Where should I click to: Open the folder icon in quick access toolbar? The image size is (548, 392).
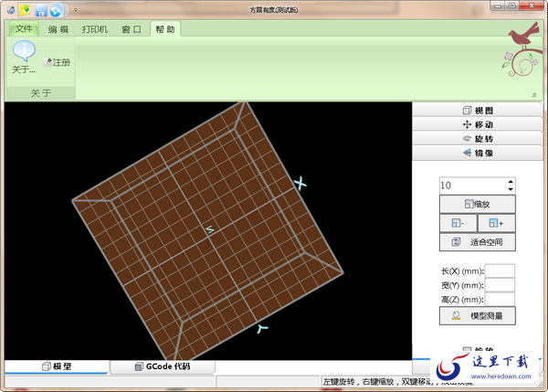click(25, 10)
